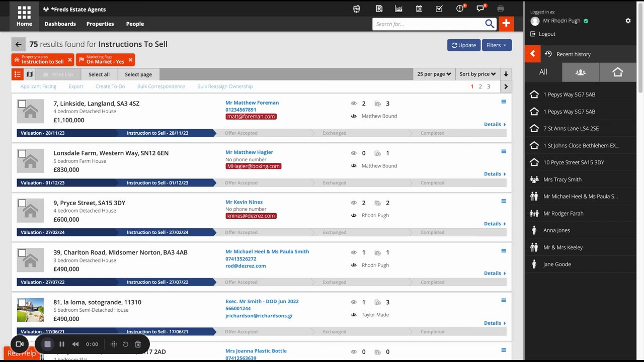
Task: Go to next results page arrow
Action: click(506, 86)
